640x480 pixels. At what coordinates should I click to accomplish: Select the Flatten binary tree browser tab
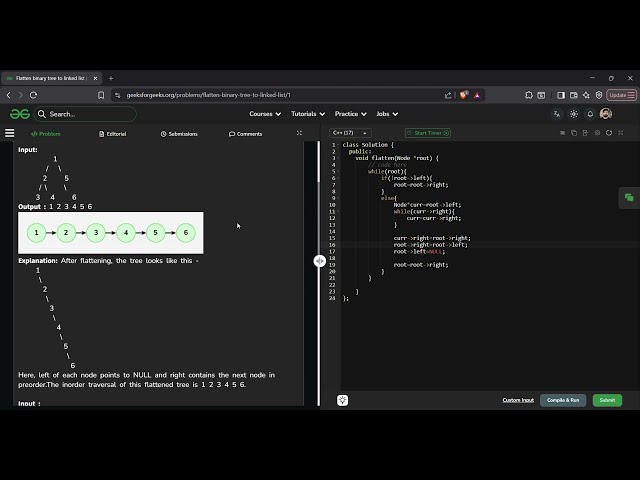pos(51,78)
